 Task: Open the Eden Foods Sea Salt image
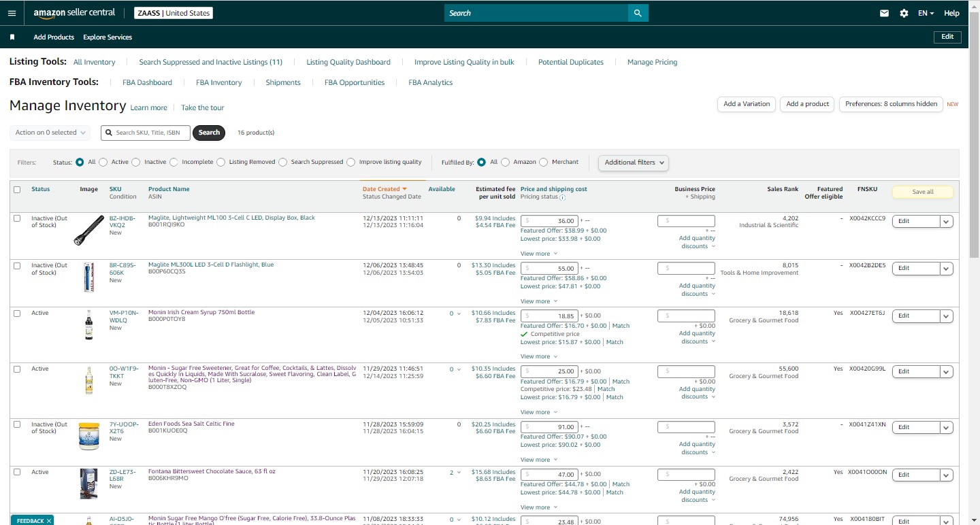[88, 436]
